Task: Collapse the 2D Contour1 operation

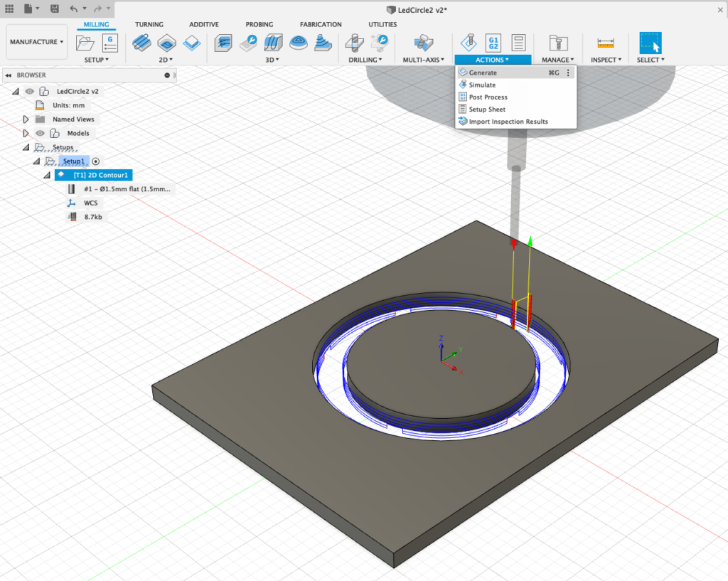Action: click(48, 175)
